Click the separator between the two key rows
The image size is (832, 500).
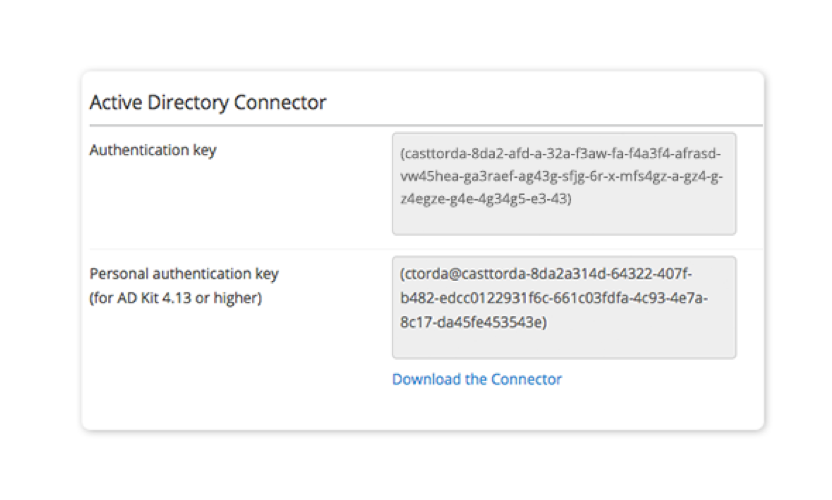tap(425, 248)
